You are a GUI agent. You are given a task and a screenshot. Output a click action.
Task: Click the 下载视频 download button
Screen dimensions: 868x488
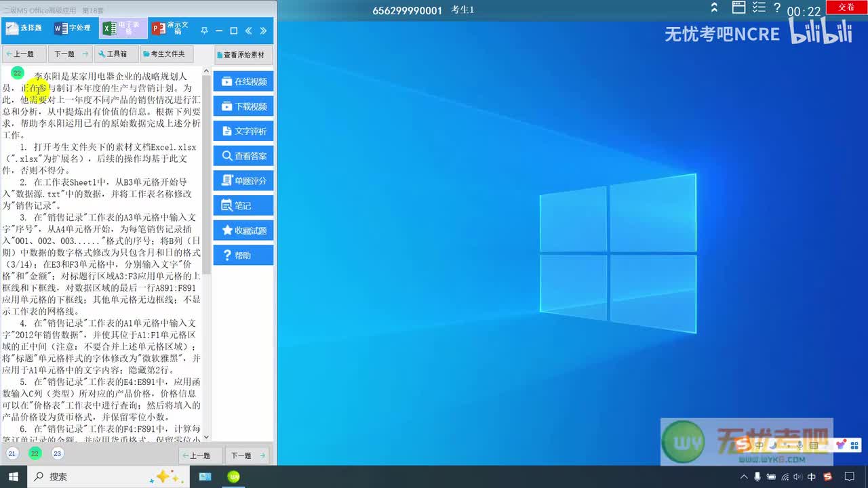pyautogui.click(x=243, y=106)
